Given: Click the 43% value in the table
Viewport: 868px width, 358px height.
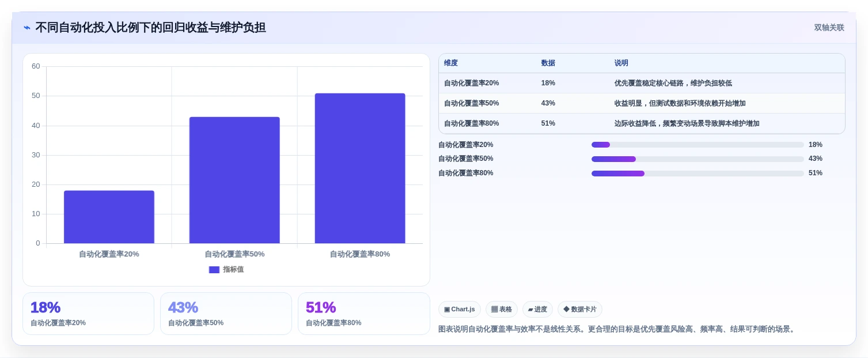Looking at the screenshot, I should click(x=548, y=103).
